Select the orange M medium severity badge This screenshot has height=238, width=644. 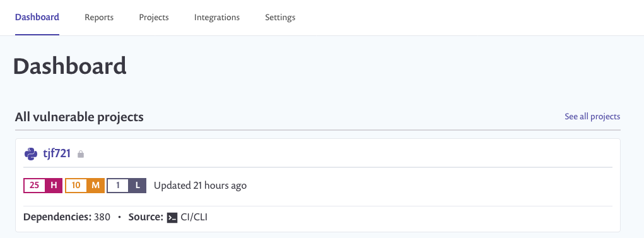(96, 186)
